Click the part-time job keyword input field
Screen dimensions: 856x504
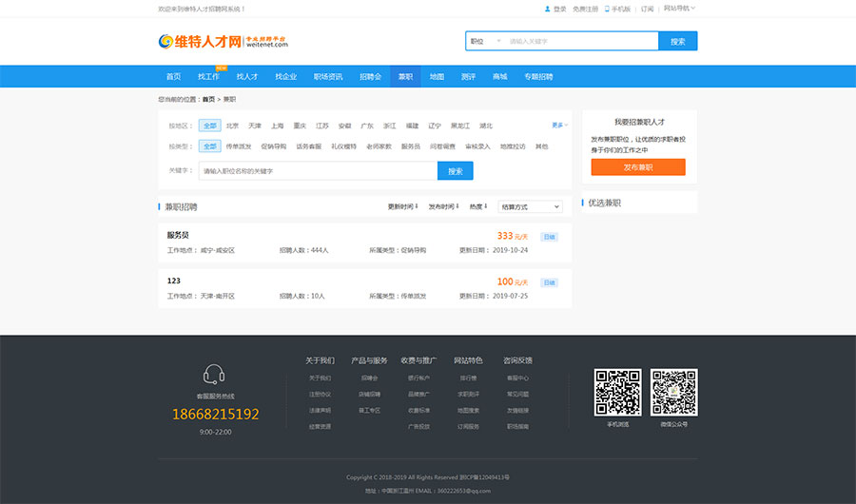coord(318,171)
